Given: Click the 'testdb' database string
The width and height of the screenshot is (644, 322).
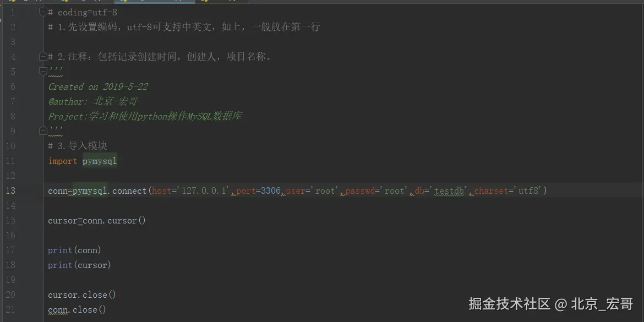Looking at the screenshot, I should point(449,190).
